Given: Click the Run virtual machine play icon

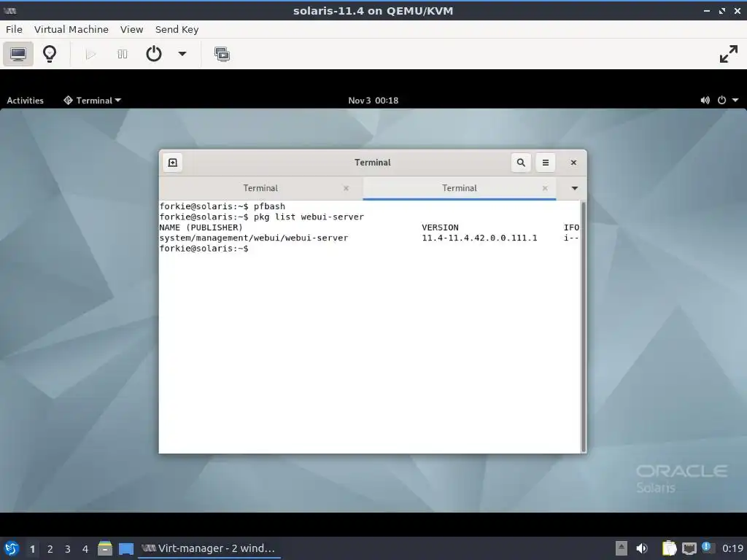Looking at the screenshot, I should point(90,54).
